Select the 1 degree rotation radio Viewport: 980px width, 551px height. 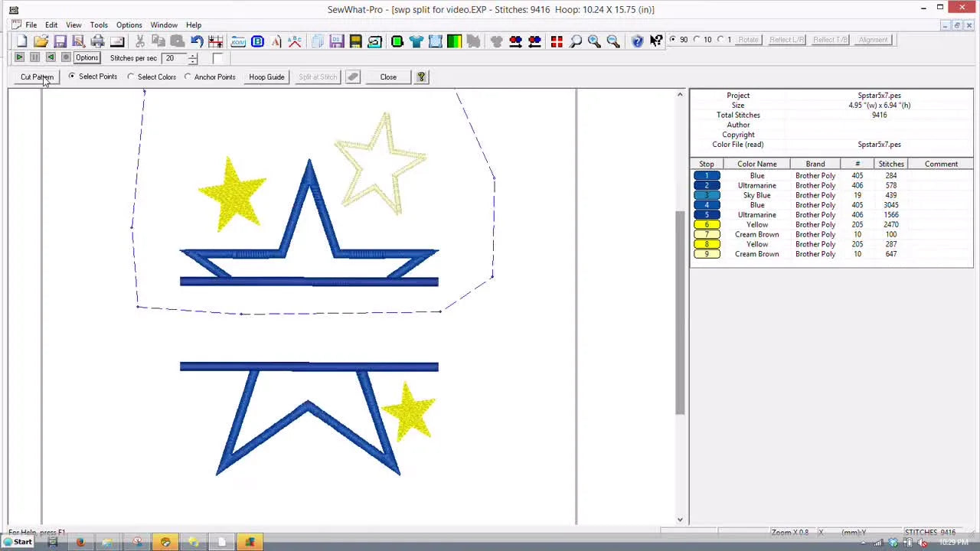720,40
